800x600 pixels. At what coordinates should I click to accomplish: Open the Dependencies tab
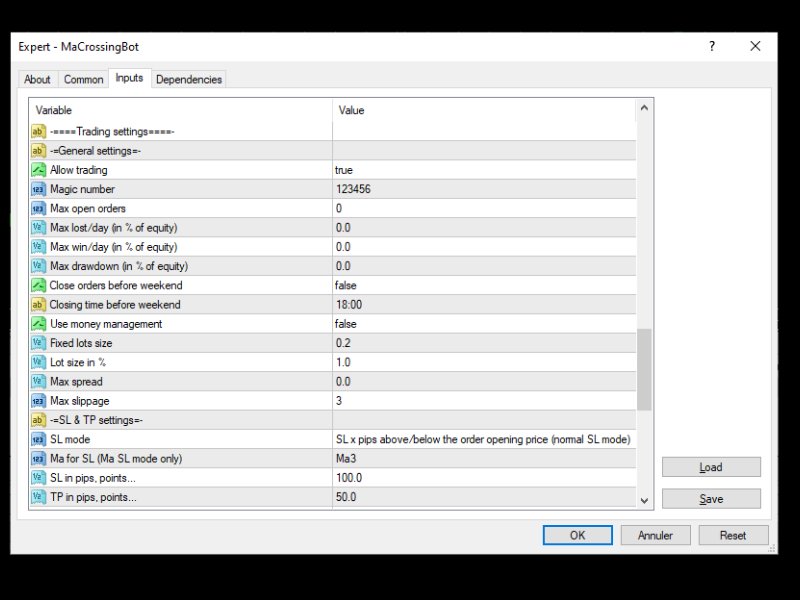point(189,80)
